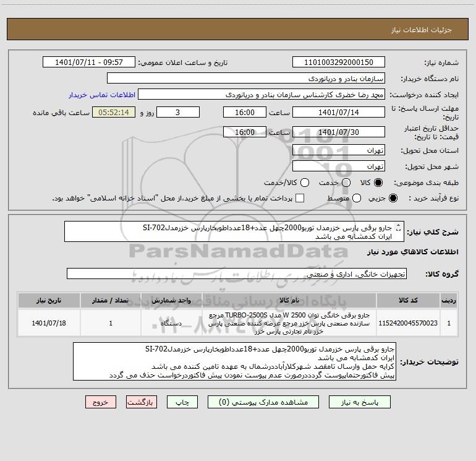Click the announcement date field 1401/07/11 - 09:57
The height and width of the screenshot is (461, 476).
tap(89, 62)
